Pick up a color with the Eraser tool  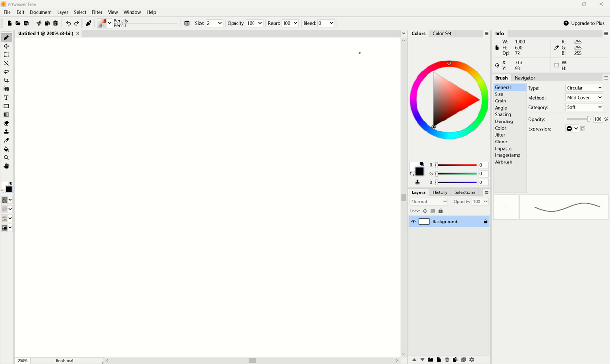click(6, 123)
